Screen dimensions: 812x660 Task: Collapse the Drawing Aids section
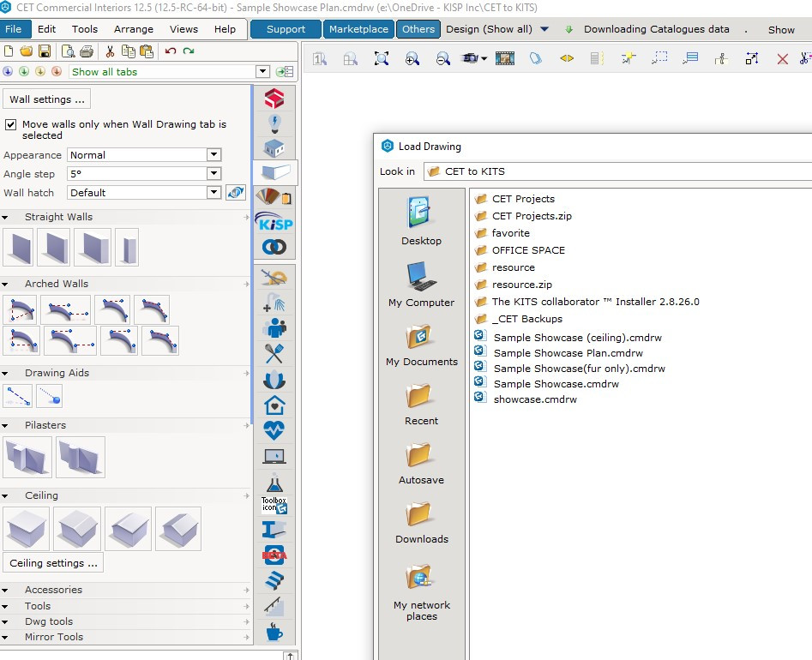tap(4, 373)
